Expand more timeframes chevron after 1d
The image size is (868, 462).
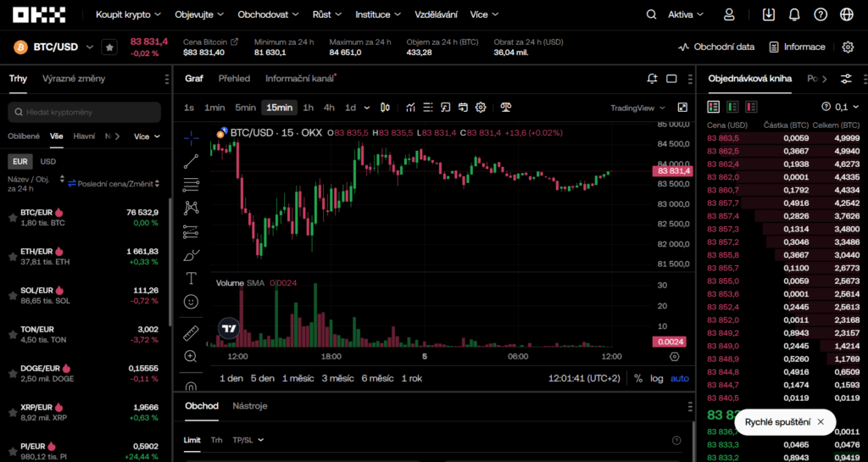pyautogui.click(x=364, y=108)
